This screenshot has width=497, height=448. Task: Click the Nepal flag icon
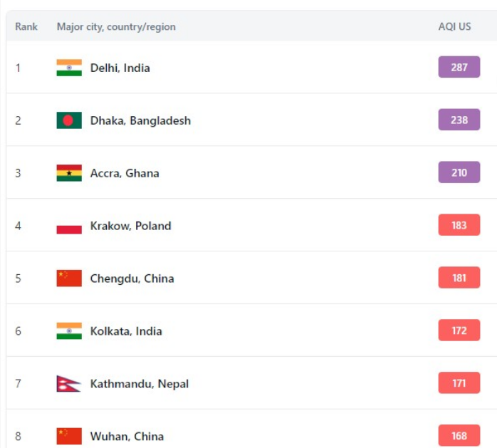pos(68,384)
